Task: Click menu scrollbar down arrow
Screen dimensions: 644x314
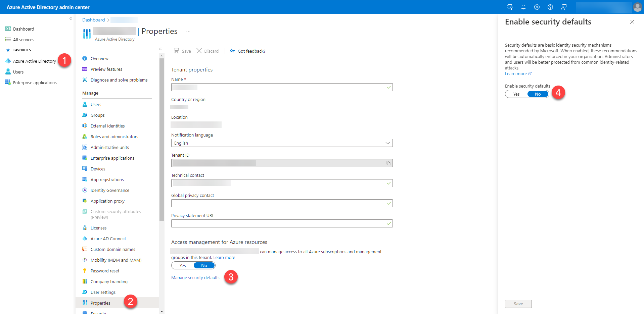Action: 162,312
